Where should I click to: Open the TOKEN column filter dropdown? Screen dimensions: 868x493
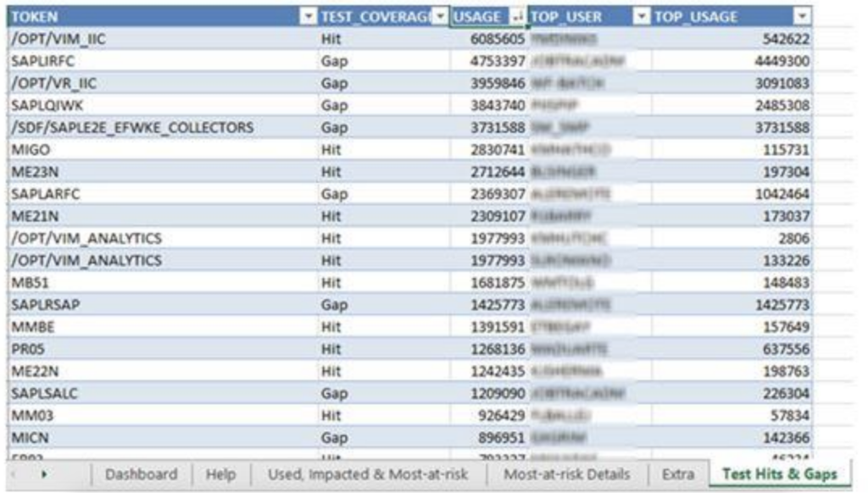(308, 17)
